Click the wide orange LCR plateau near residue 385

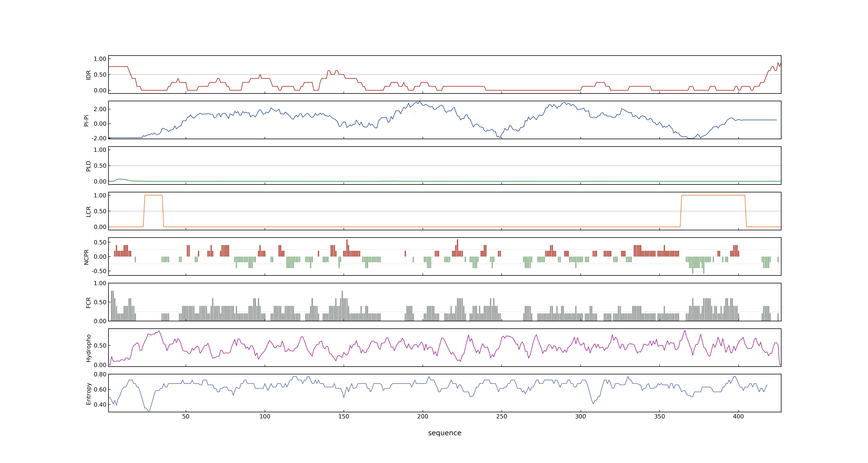click(x=713, y=195)
